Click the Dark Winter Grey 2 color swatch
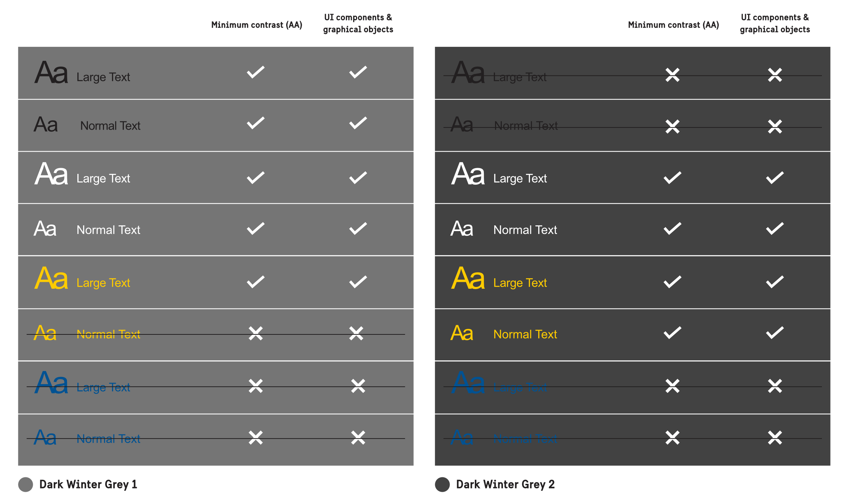The width and height of the screenshot is (846, 504). (442, 485)
